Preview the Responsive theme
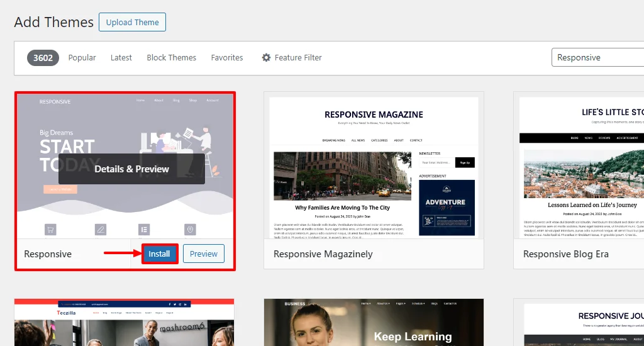644x346 pixels. point(204,254)
